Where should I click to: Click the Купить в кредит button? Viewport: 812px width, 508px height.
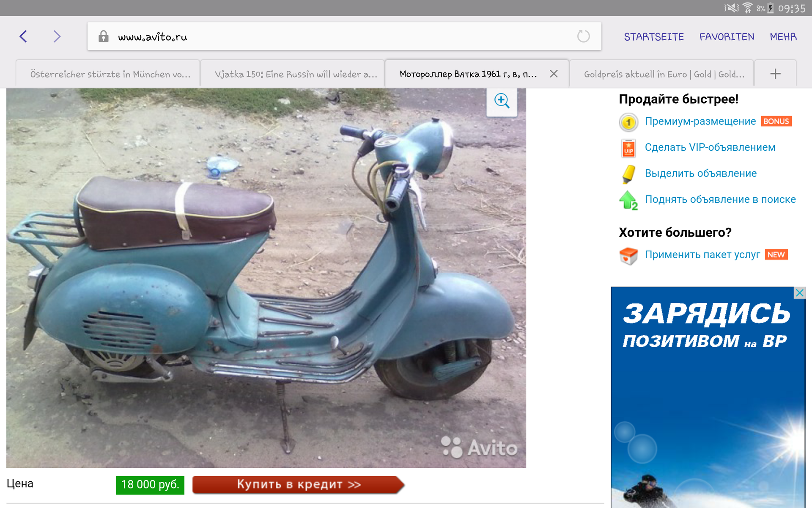tap(298, 484)
